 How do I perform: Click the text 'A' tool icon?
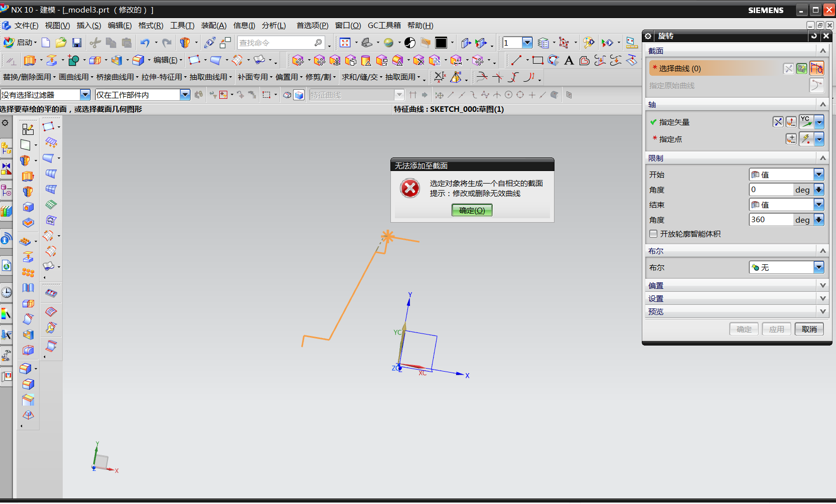tap(569, 61)
